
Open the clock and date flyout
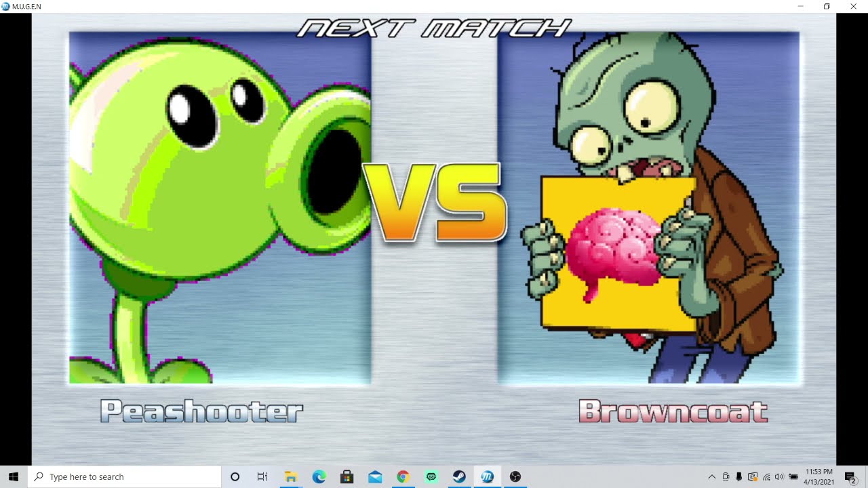819,476
